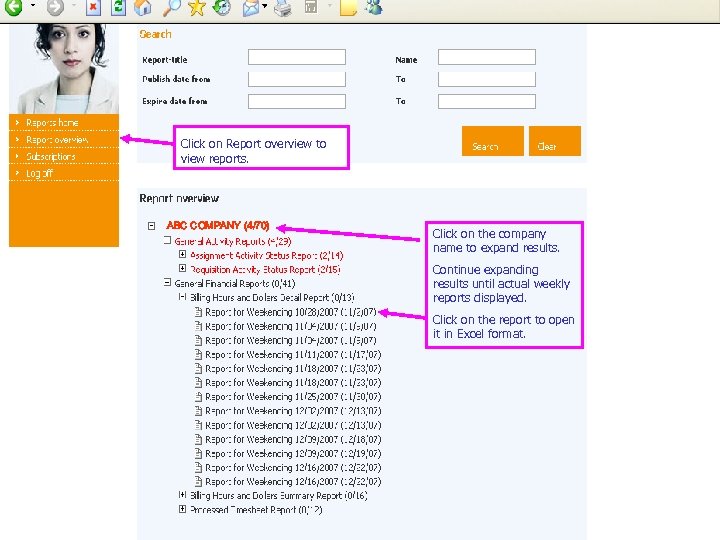Open the History clock icon
Screen dimensions: 720x540
tap(222, 7)
